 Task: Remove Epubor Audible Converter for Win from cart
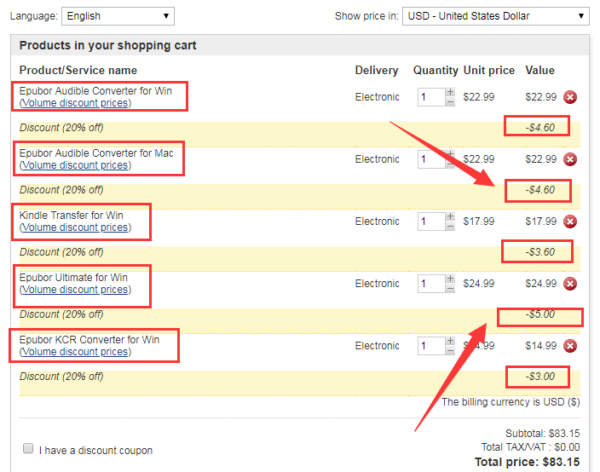[x=570, y=97]
